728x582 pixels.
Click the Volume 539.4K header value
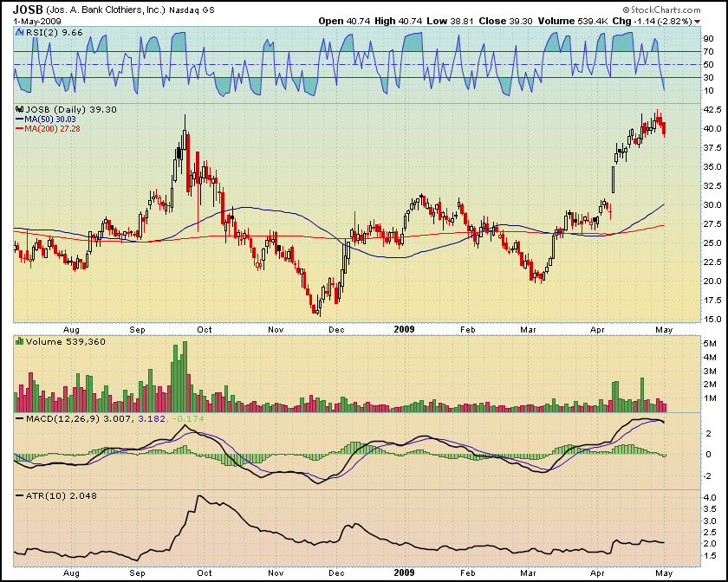tap(573, 21)
